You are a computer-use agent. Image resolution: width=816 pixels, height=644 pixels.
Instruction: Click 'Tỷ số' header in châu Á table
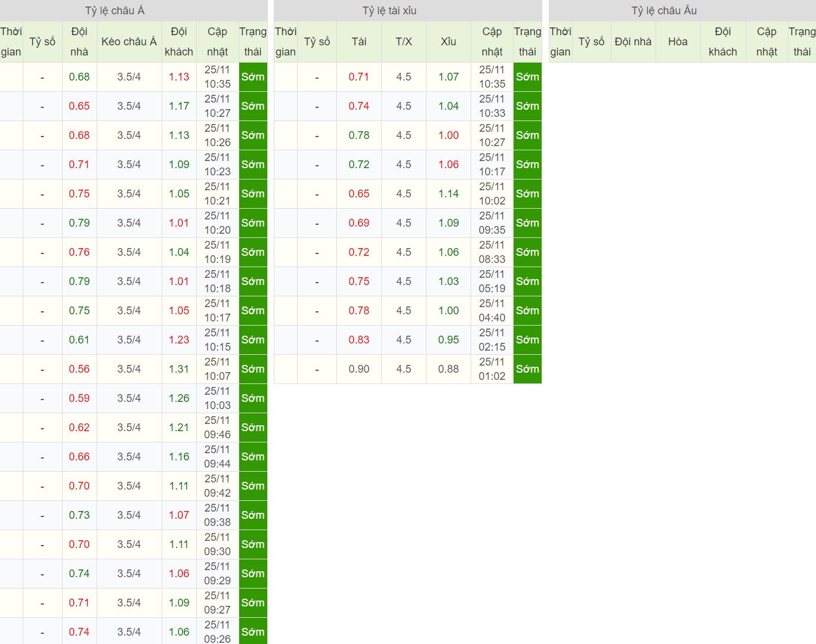[42, 42]
